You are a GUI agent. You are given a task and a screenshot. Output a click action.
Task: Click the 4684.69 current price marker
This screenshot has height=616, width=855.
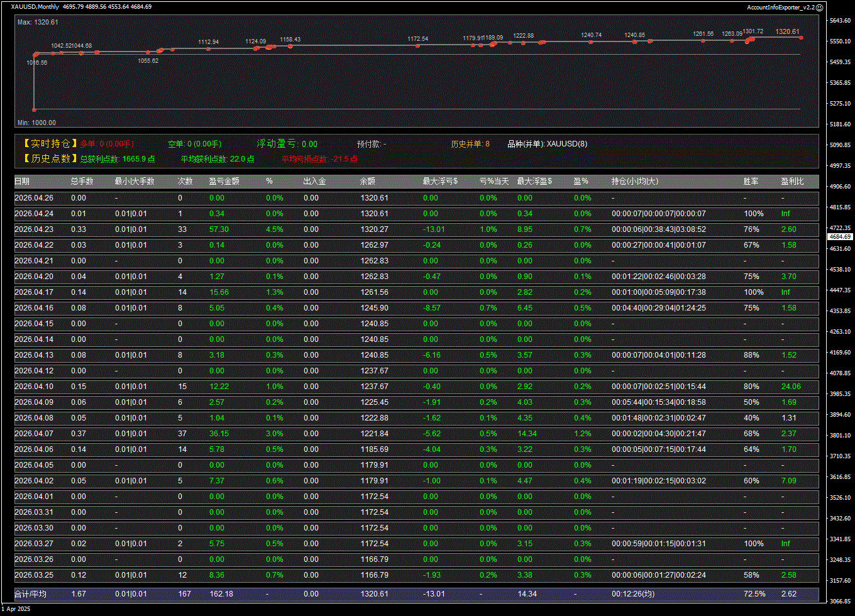point(840,237)
